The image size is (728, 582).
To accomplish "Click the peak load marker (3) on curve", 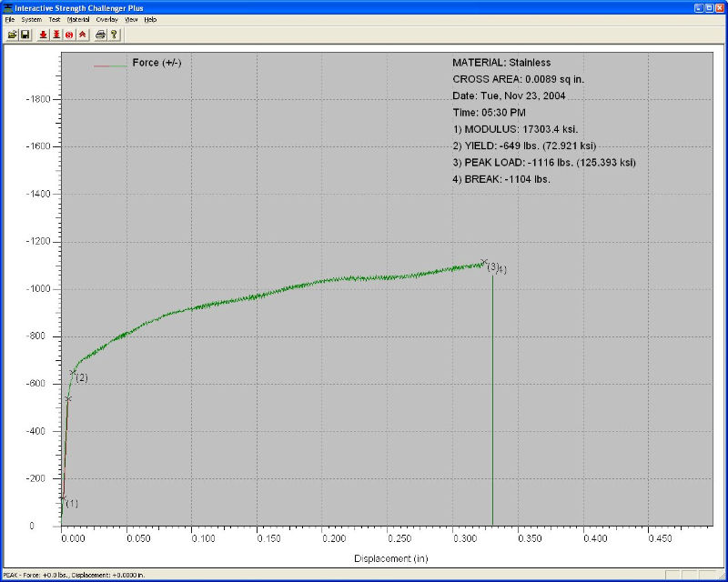I will coord(484,262).
